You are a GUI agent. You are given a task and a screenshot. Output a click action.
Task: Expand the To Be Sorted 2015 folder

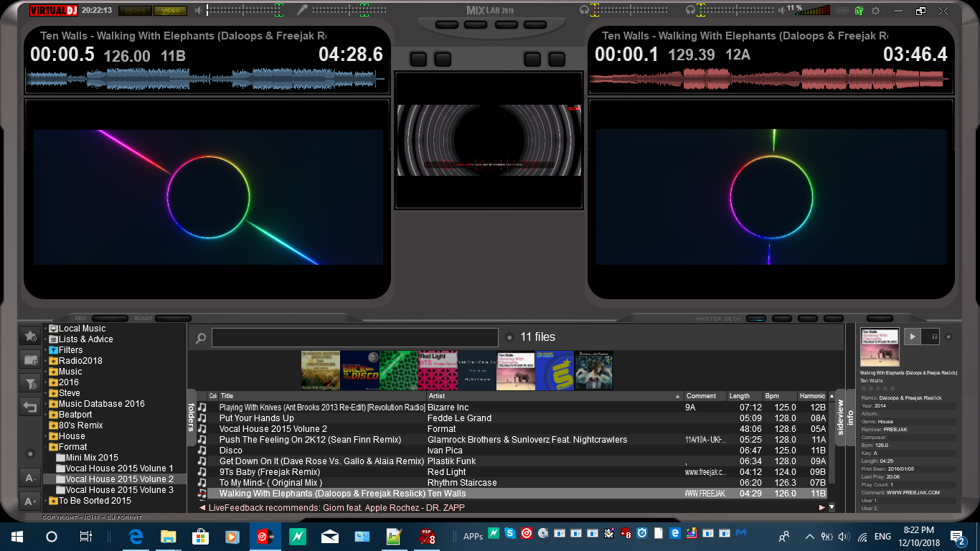[46, 501]
